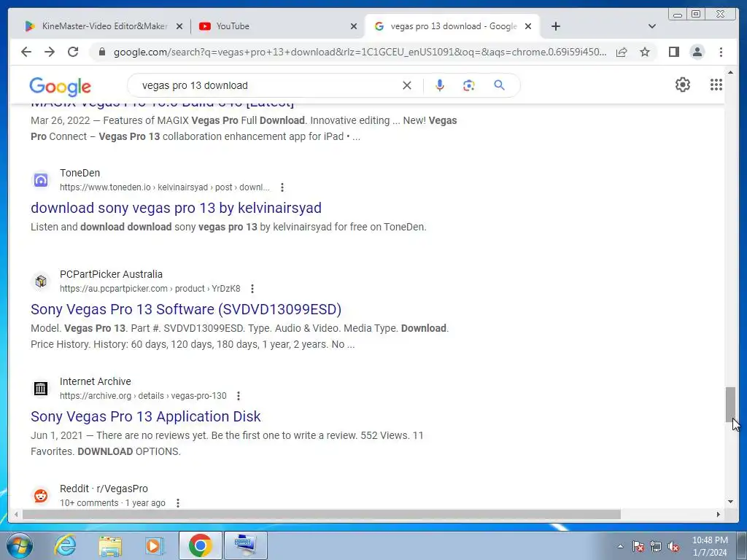Click the Internet Archive favicon
This screenshot has width=747, height=560.
[x=41, y=389]
